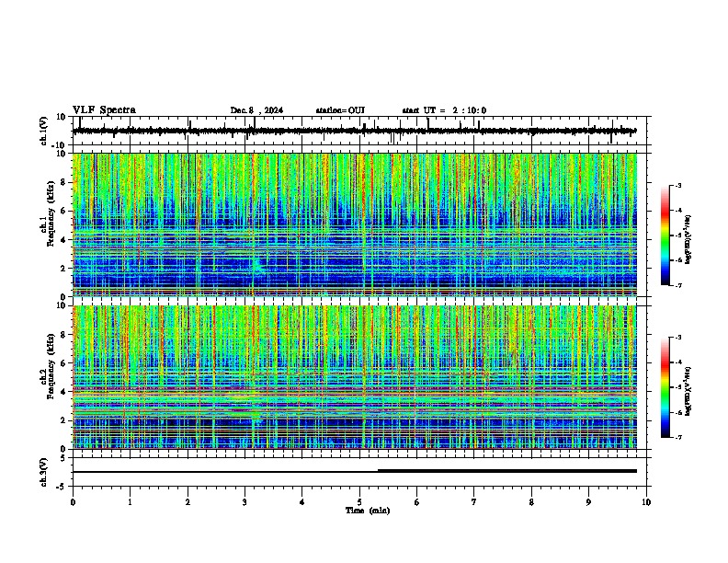
Task: Click the "5" tick on ch.3(V) axis
Action: (x=63, y=458)
